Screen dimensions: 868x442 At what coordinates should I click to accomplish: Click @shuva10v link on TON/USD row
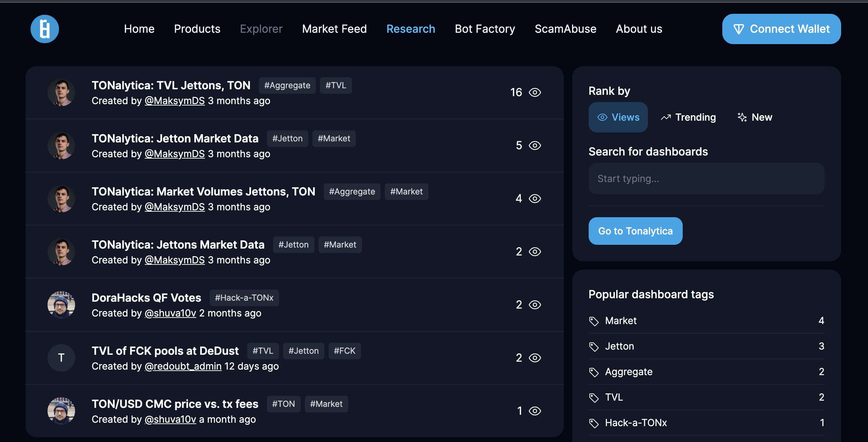click(170, 419)
